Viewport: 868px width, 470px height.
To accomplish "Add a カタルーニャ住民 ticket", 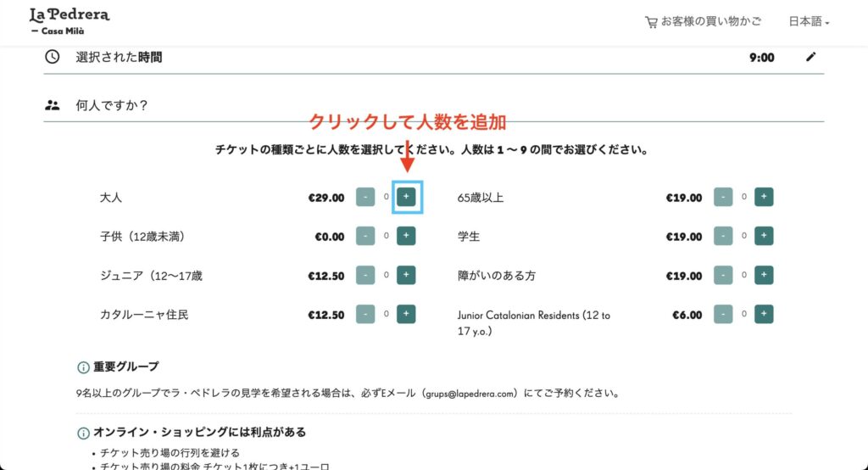I will pyautogui.click(x=406, y=315).
